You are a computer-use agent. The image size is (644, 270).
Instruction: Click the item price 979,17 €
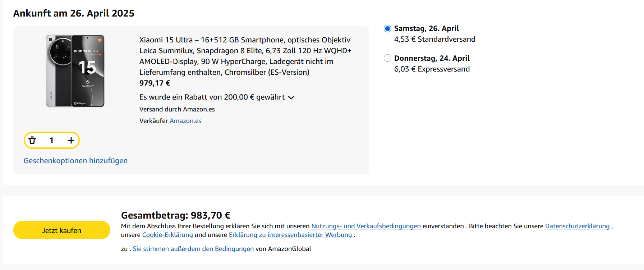(x=155, y=83)
